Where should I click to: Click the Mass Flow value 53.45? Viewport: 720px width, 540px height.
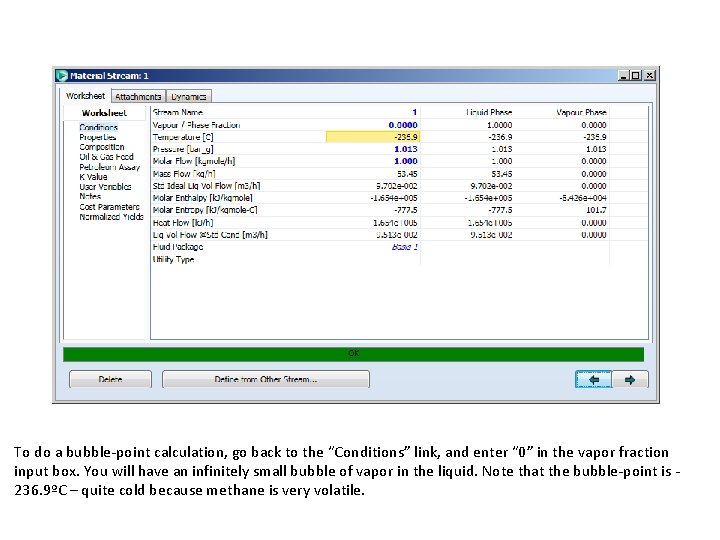click(407, 174)
